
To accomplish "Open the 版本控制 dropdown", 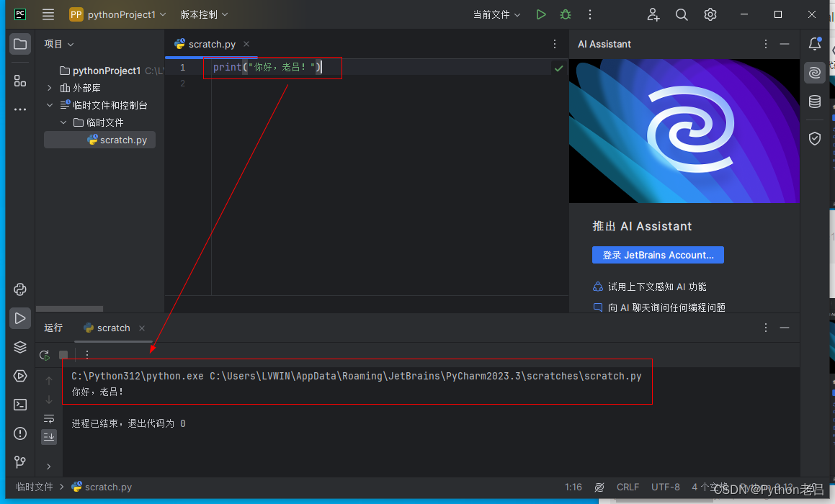I will (x=204, y=14).
